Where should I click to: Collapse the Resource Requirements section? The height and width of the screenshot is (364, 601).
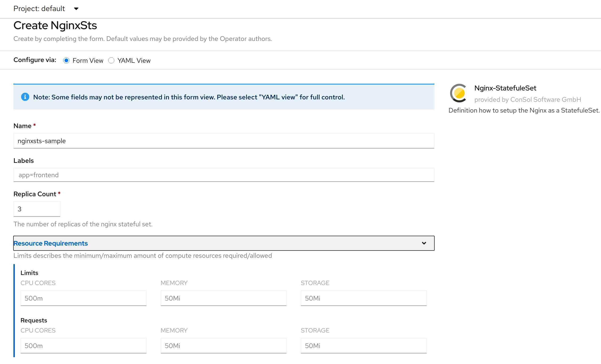[223, 243]
